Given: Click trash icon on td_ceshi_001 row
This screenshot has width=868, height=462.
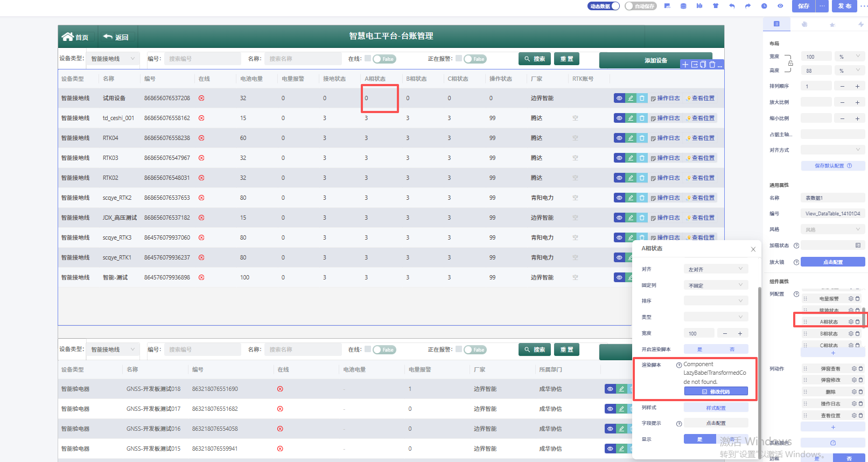Looking at the screenshot, I should pos(642,118).
